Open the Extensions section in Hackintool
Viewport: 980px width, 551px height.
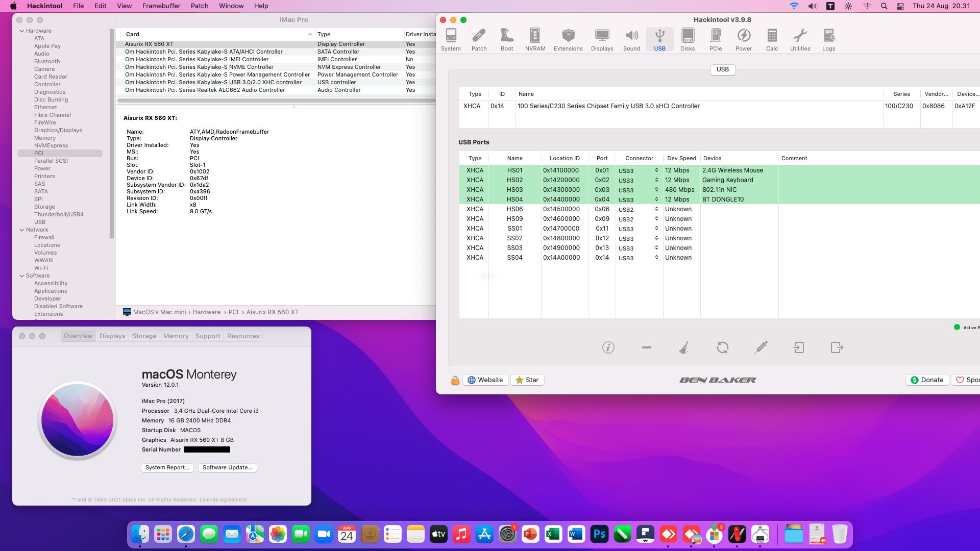pos(568,40)
